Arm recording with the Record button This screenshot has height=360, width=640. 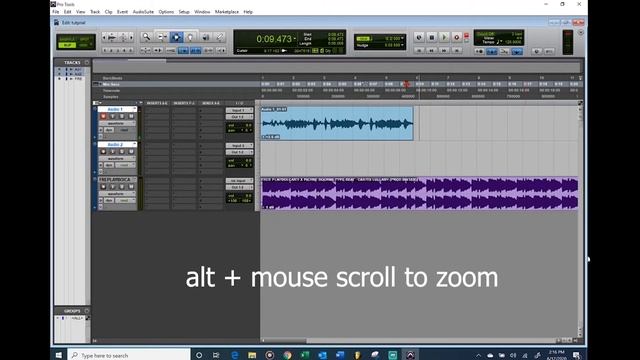pyautogui.click(x=457, y=38)
